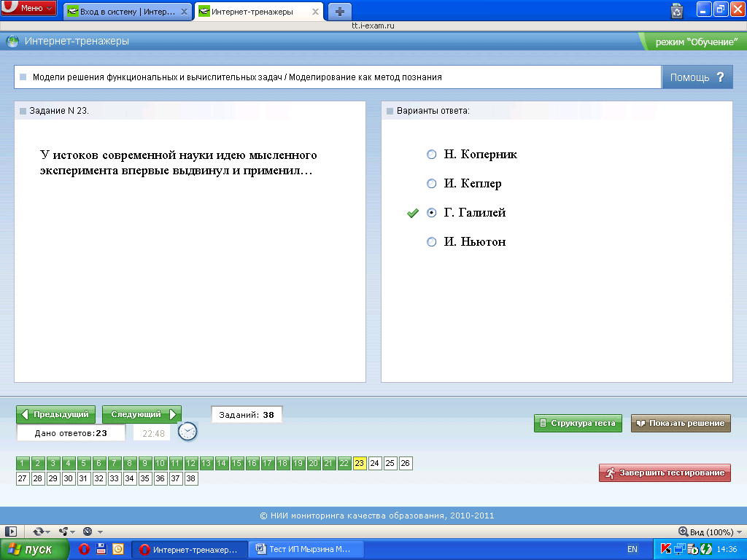Jump to question 15
The width and height of the screenshot is (747, 560).
[x=237, y=463]
